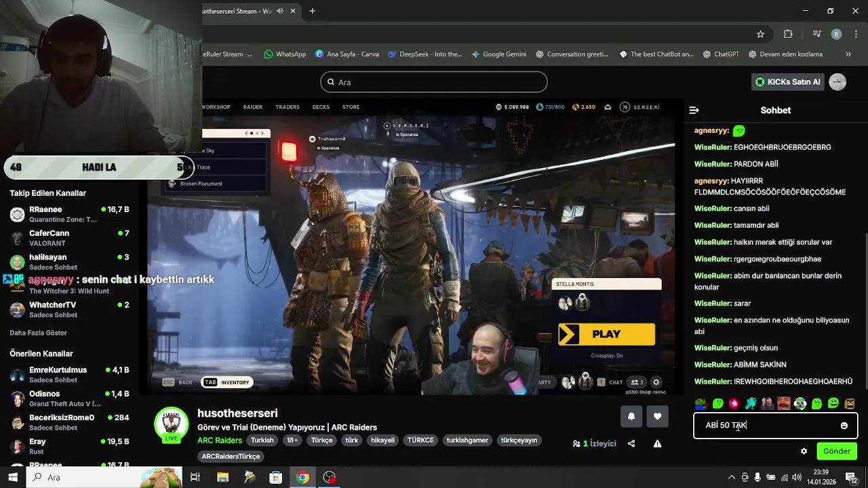This screenshot has width=868, height=488.
Task: Open the Kick user avatar in header
Action: [x=838, y=82]
